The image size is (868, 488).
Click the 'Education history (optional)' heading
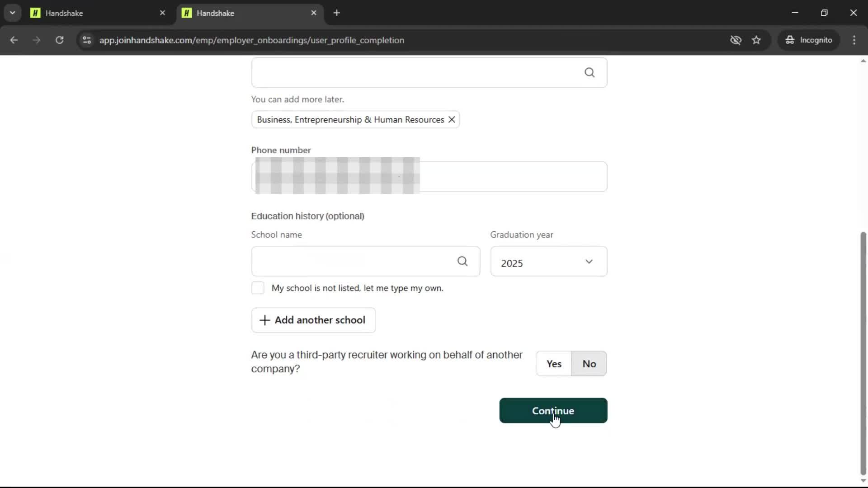pos(307,216)
